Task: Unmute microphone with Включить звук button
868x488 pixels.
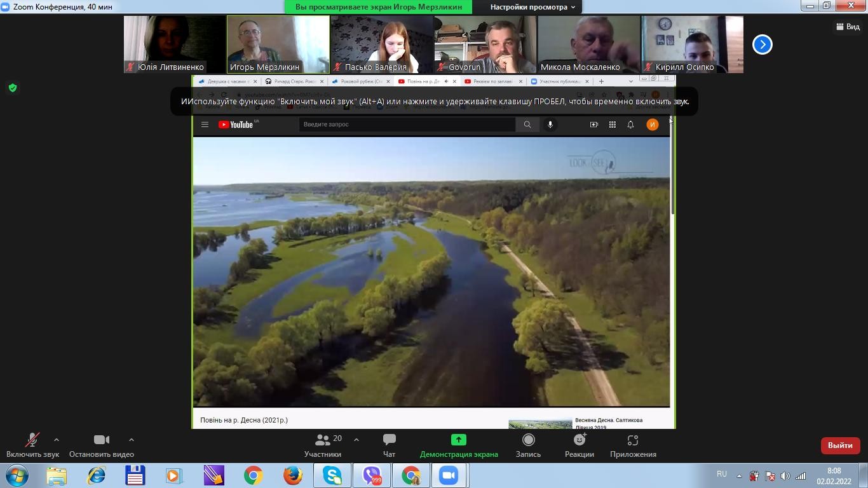Action: click(32, 445)
